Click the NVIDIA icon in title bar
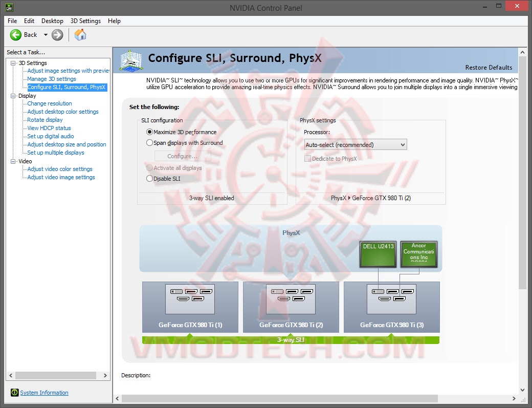The height and width of the screenshot is (408, 532). pyautogui.click(x=9, y=7)
